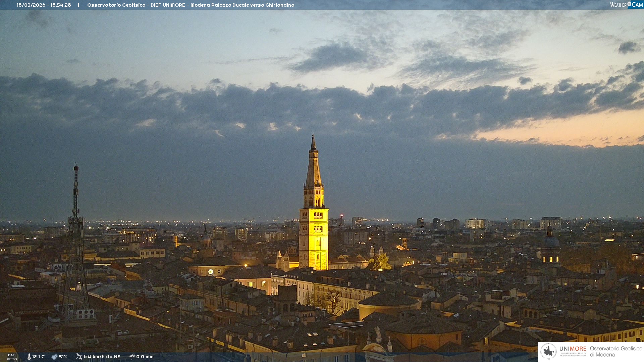Click the lit clock face on the building
The width and height of the screenshot is (644, 362).
211,271
